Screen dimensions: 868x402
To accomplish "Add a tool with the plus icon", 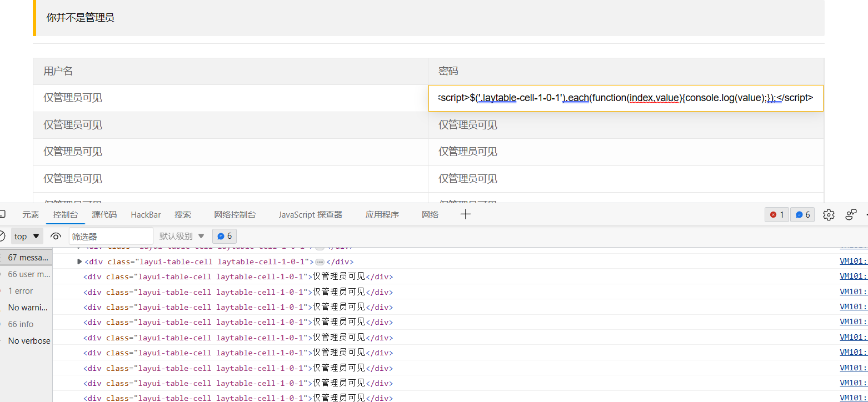I will click(466, 214).
